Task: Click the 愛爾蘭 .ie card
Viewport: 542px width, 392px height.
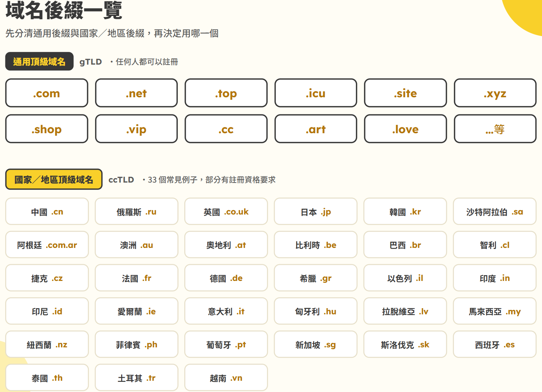Action: point(136,311)
